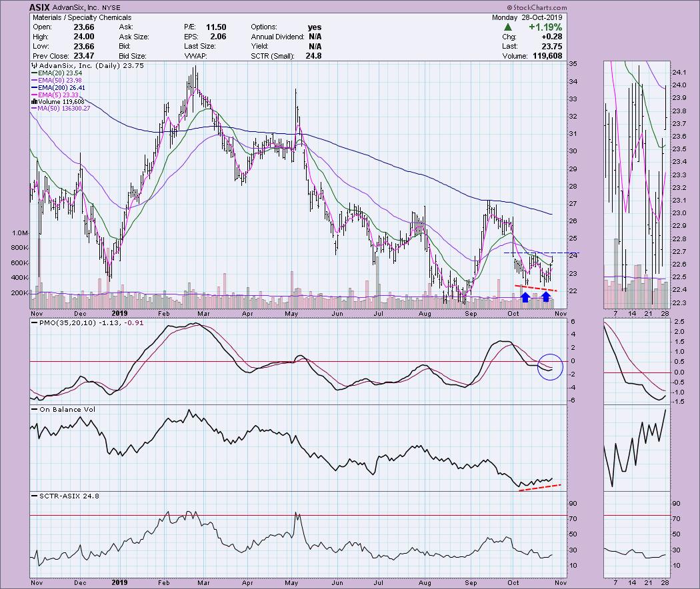Click the 2.5 label on PMO mini-chart axis
Screen dimensions: 700x589
click(679, 322)
